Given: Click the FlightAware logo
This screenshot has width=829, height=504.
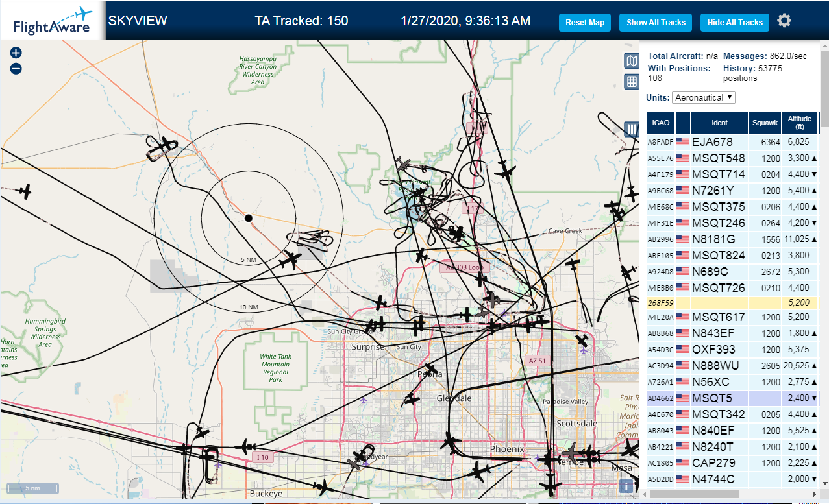Looking at the screenshot, I should tap(53, 21).
